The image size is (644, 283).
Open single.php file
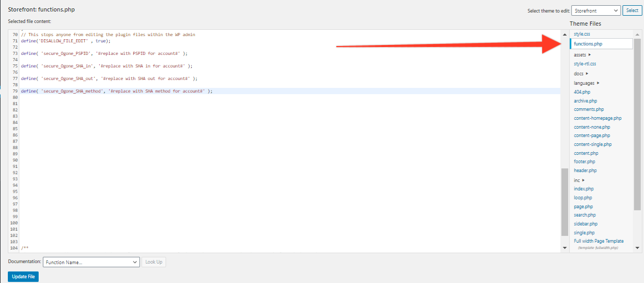click(584, 233)
